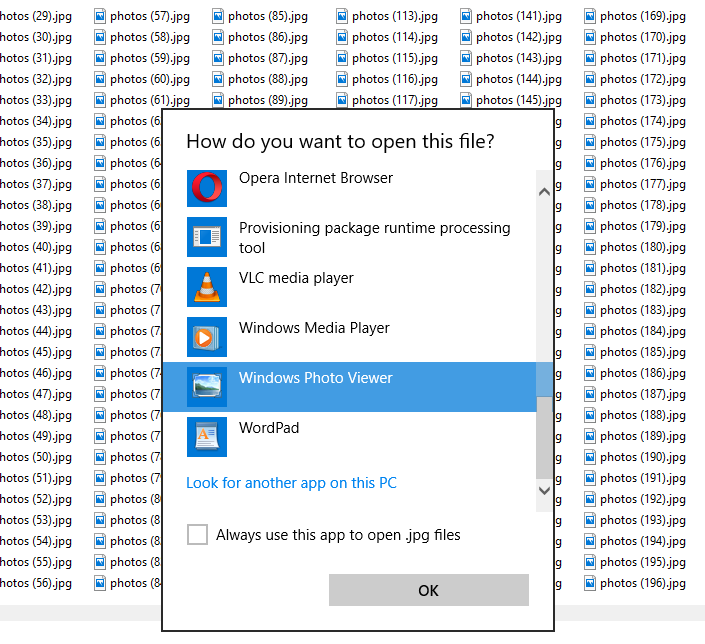Click the file icon of photos (88).jpg
Image resolution: width=705 pixels, height=644 pixels.
(218, 80)
